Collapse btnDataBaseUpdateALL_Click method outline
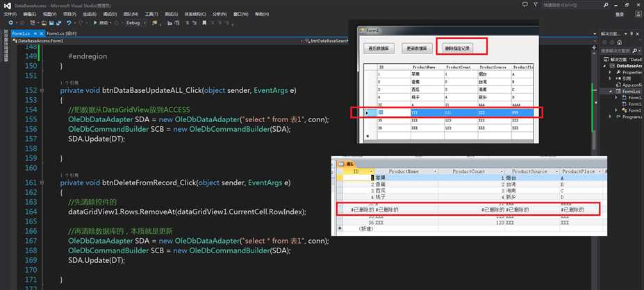Viewport: 644px width, 290px height. pos(42,90)
